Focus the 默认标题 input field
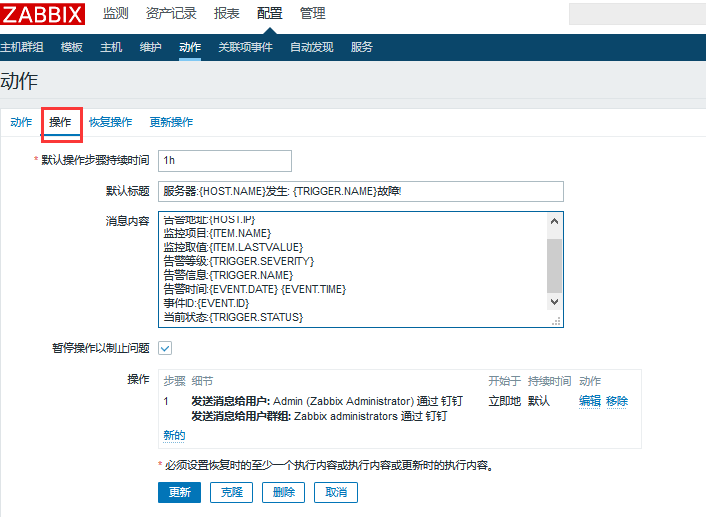Viewport: 706px width, 517px height. click(x=361, y=191)
